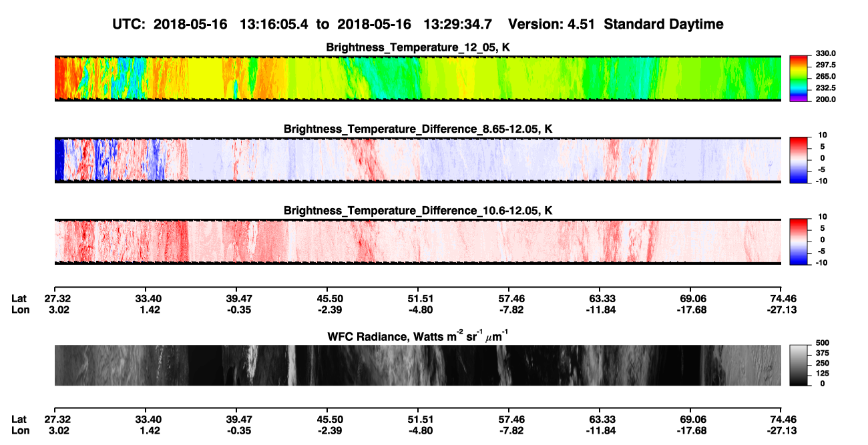Click the 330.0 colorbar label
The height and width of the screenshot is (445, 868).
click(826, 53)
